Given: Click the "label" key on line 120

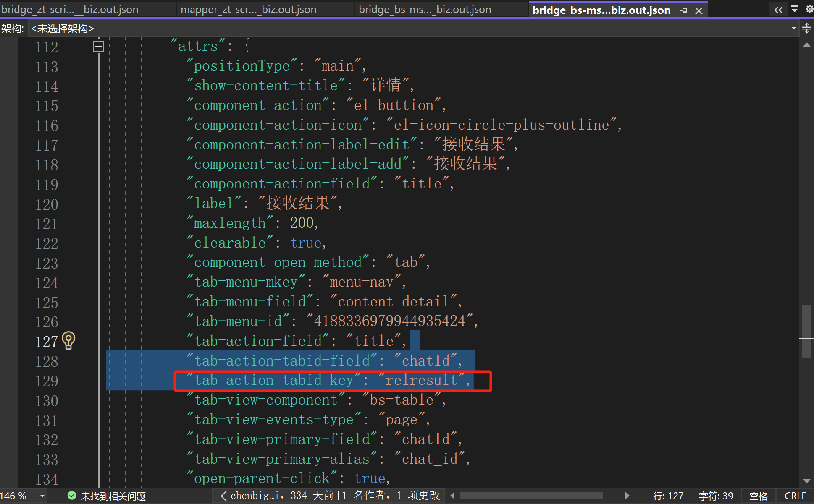Looking at the screenshot, I should [x=214, y=203].
